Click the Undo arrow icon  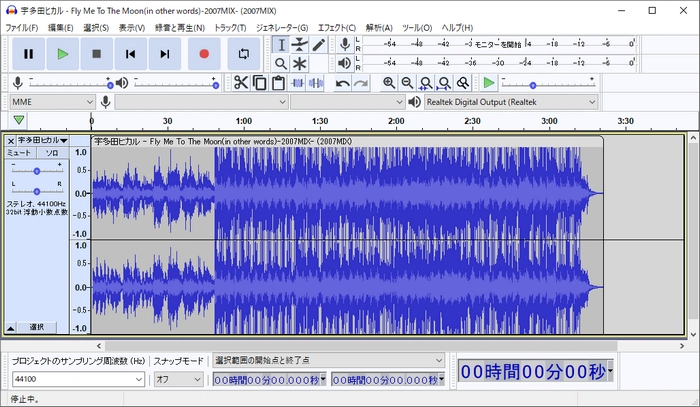(343, 83)
